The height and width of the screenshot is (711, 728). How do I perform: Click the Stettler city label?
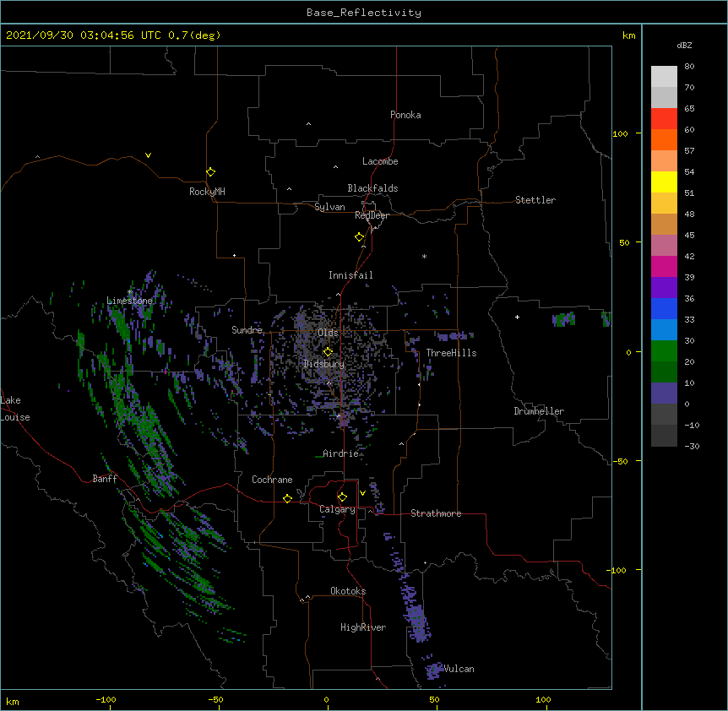[535, 200]
